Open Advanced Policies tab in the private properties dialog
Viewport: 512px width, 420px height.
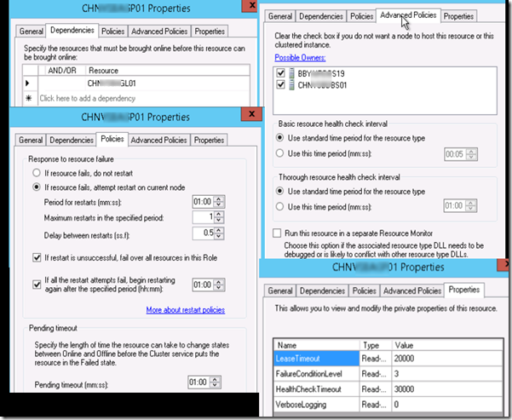pos(412,291)
